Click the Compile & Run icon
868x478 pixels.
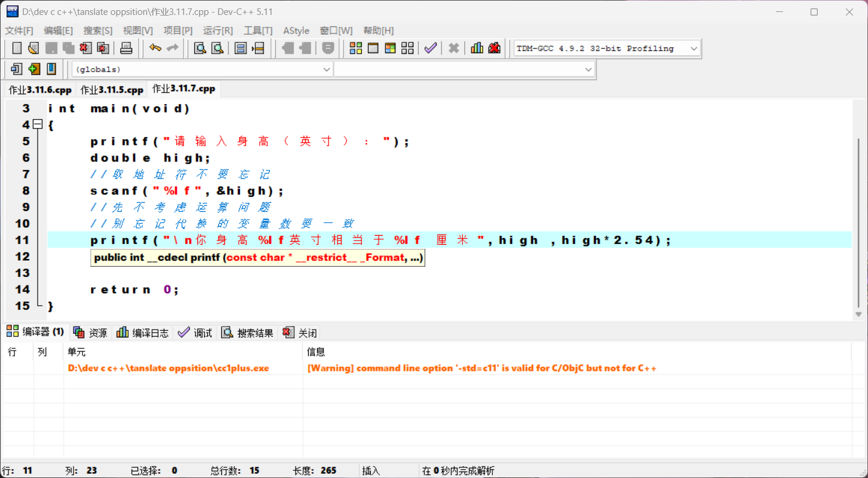click(391, 48)
